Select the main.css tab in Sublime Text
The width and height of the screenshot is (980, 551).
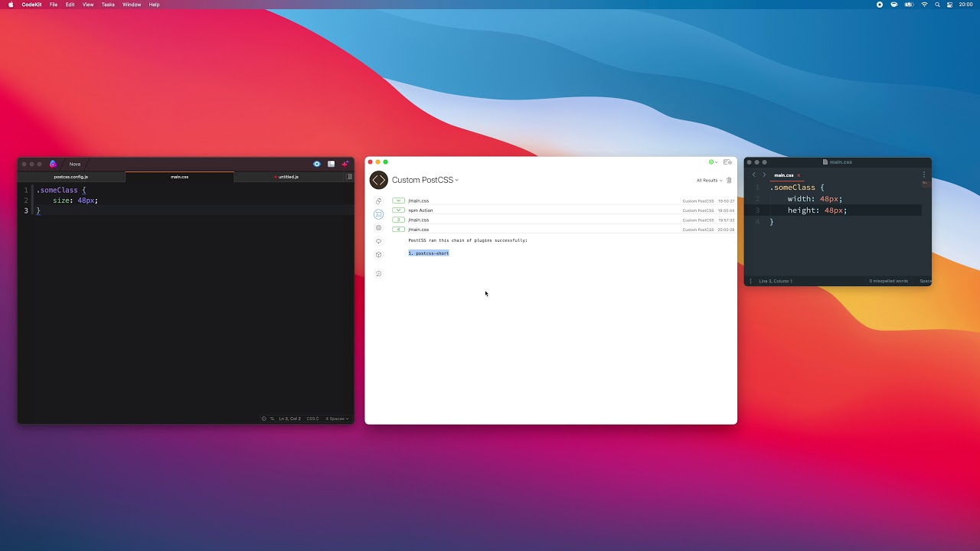(783, 175)
